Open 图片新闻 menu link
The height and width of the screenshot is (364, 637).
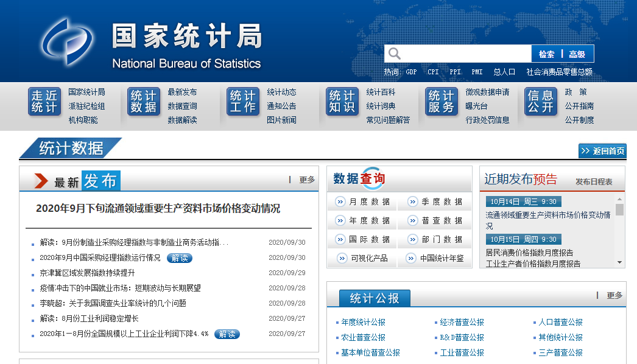coord(281,120)
